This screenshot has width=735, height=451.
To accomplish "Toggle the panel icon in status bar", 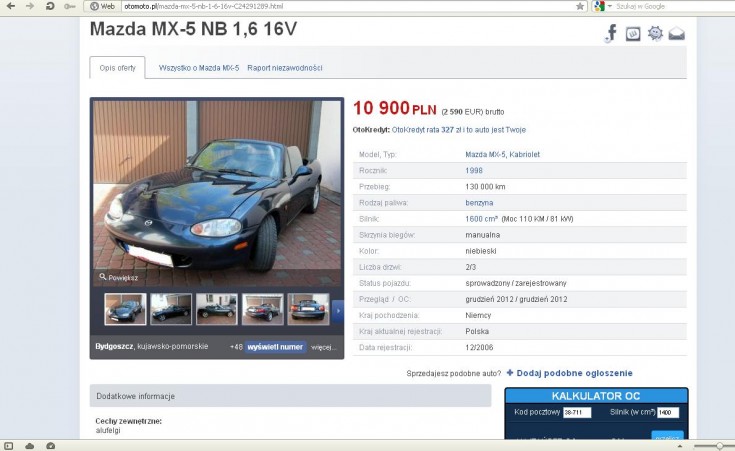I will 9,446.
